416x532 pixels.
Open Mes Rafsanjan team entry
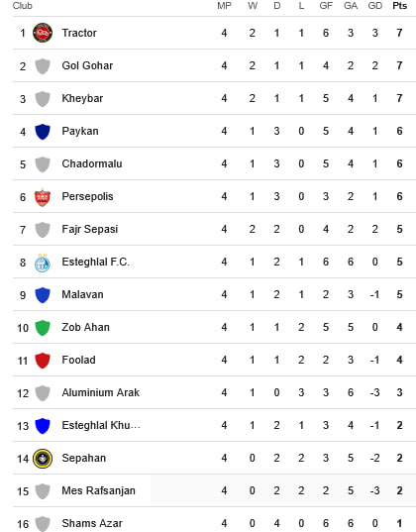[98, 491]
